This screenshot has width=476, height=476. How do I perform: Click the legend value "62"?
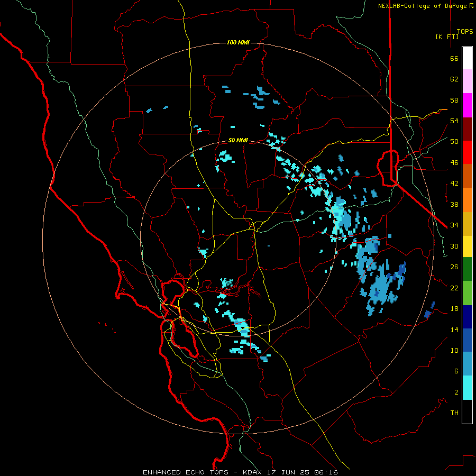454,79
